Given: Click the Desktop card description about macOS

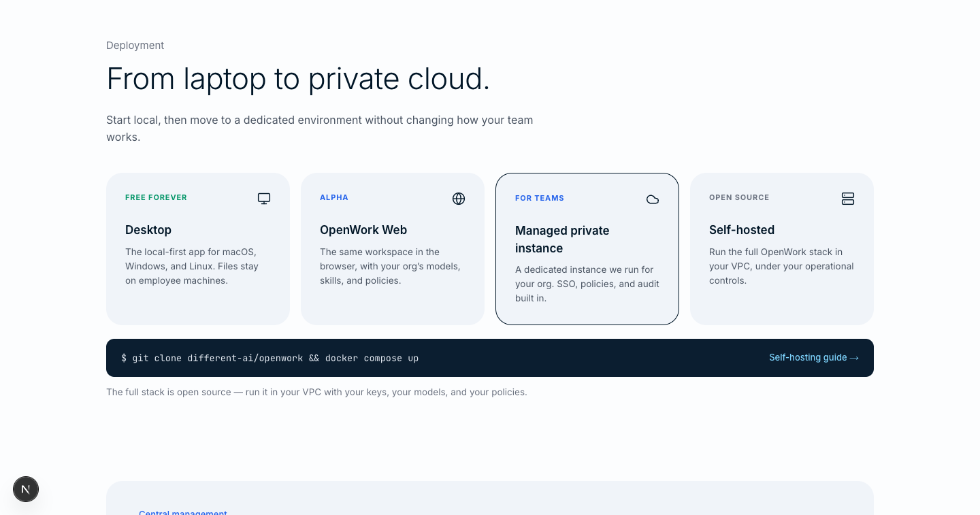Looking at the screenshot, I should click(192, 266).
